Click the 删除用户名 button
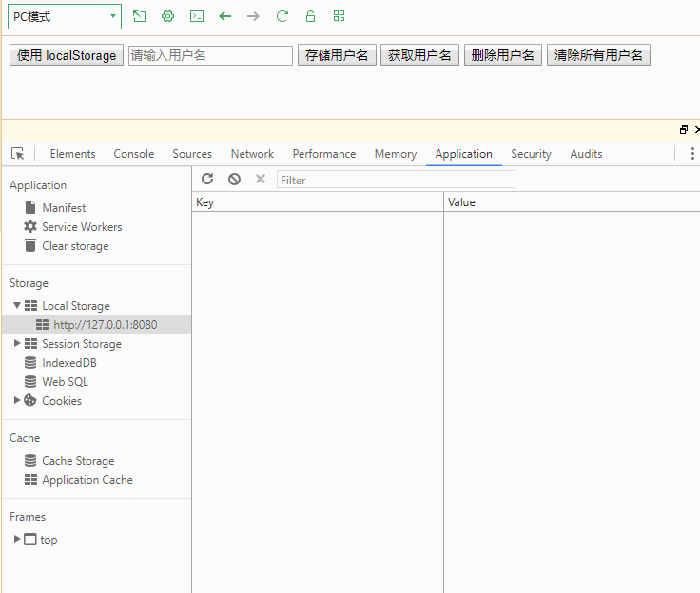 pyautogui.click(x=503, y=55)
